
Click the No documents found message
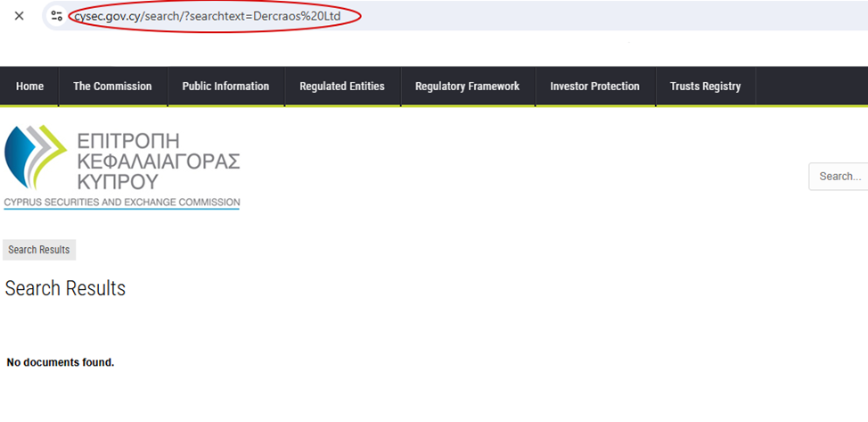point(61,362)
